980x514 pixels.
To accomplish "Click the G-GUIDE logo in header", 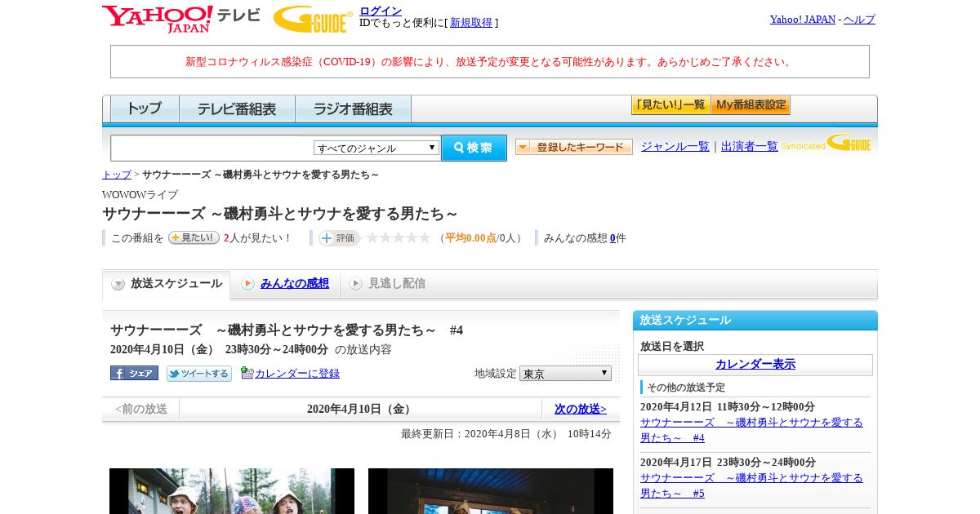I will (x=313, y=19).
